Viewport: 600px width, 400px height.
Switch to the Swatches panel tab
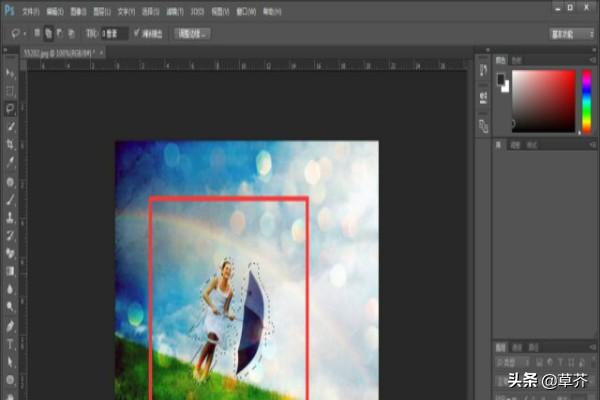(517, 60)
